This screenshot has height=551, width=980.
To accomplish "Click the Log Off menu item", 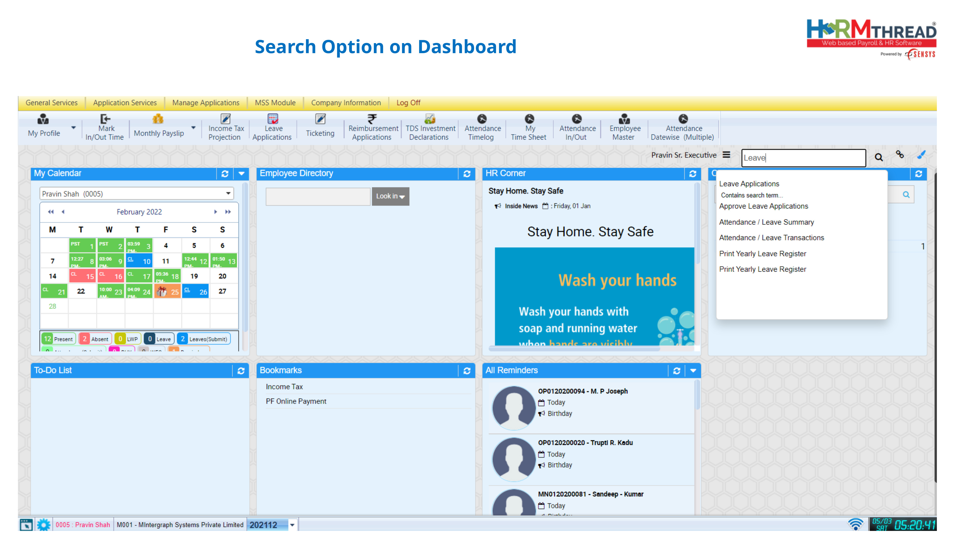I will (x=408, y=103).
